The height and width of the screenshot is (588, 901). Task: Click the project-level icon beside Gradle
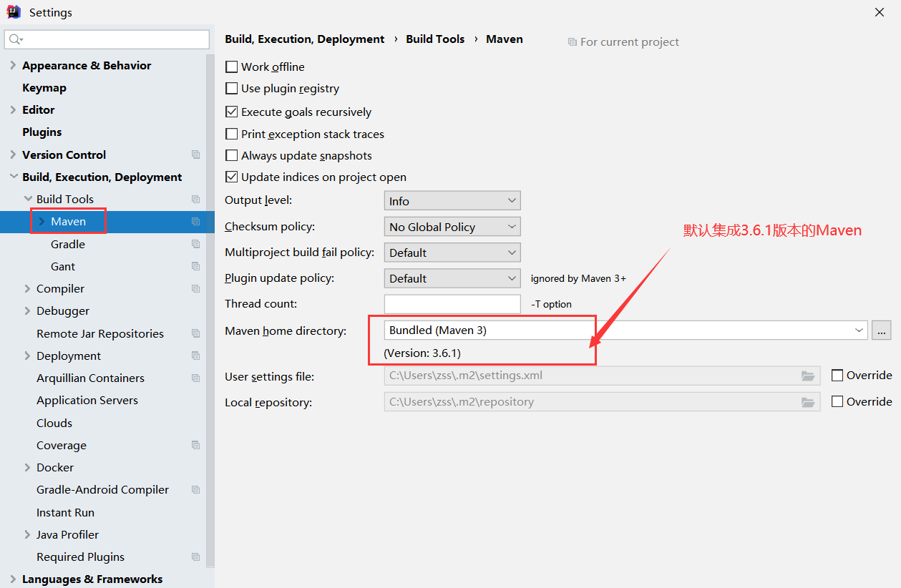point(196,244)
